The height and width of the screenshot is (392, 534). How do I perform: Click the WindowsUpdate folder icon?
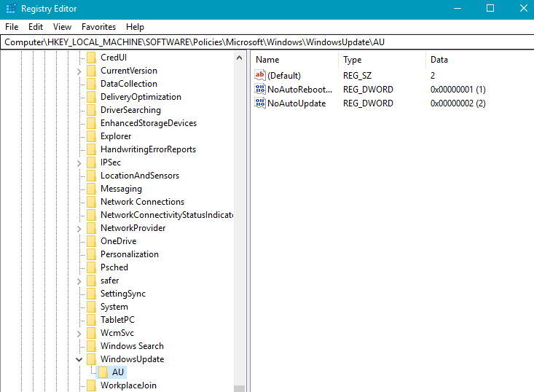[x=91, y=359]
